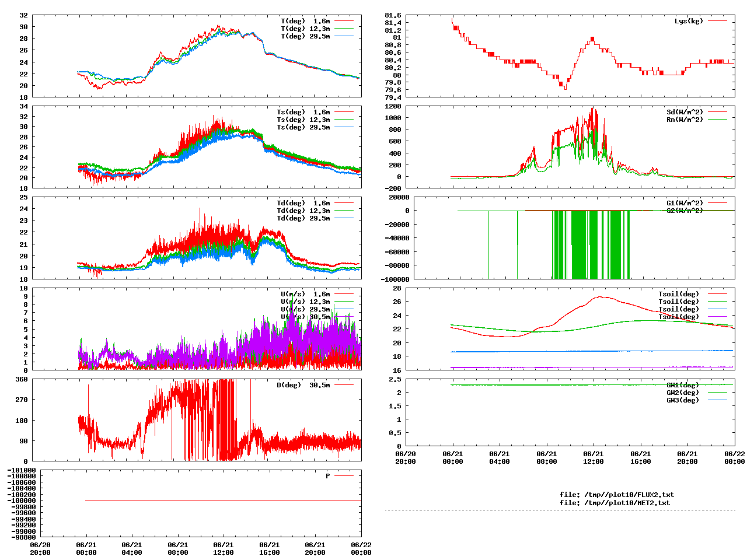Click the 'T(deg) 29.5m' legend label
This screenshot has height=560, width=747.
pos(305,36)
